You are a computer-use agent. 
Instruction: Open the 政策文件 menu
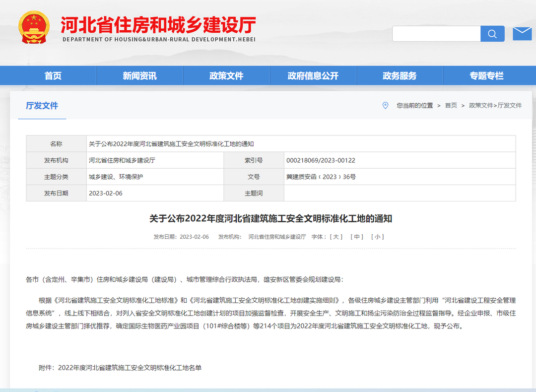tap(226, 75)
